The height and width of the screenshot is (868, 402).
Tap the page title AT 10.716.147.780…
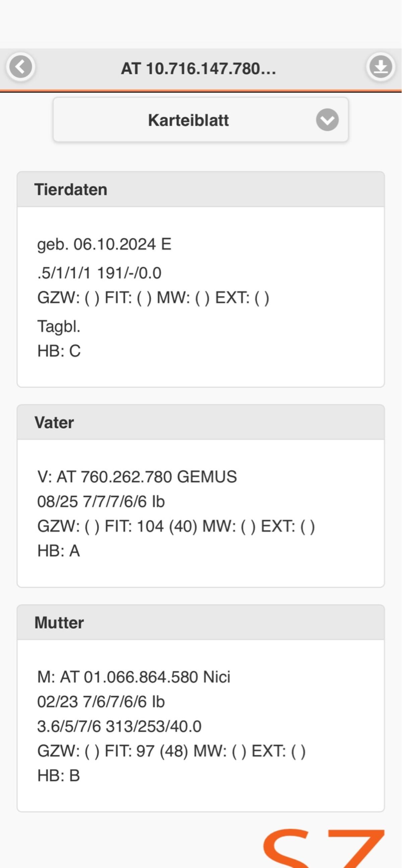[198, 69]
